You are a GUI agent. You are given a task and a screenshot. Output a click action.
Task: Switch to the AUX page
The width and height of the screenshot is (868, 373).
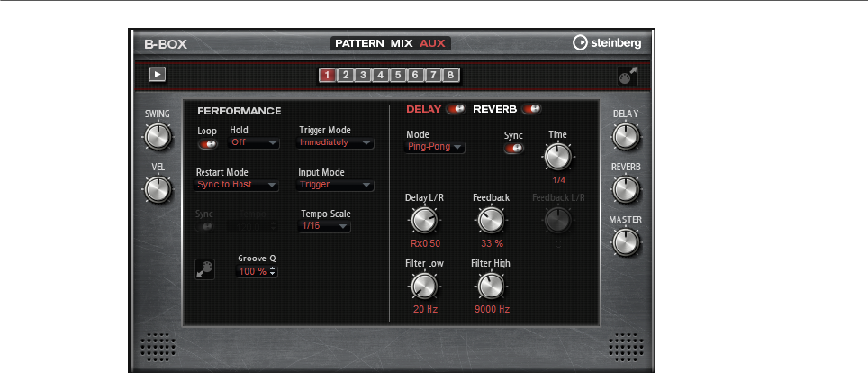click(x=432, y=43)
